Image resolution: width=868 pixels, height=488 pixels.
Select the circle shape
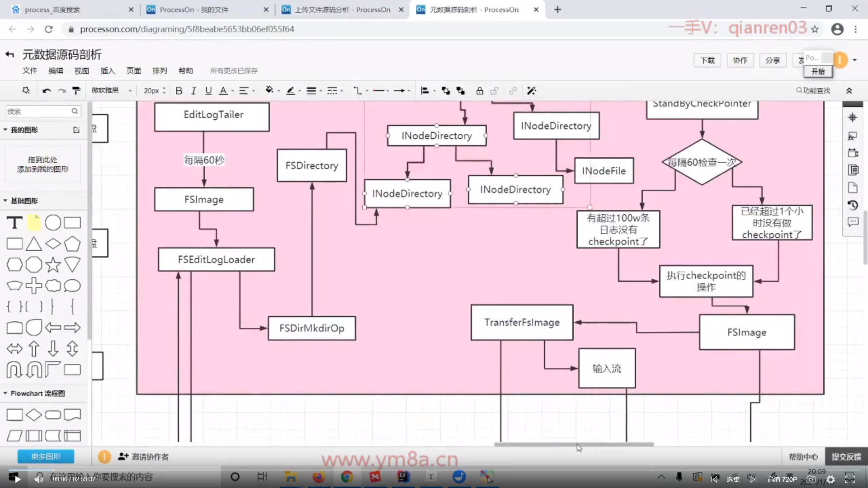(53, 222)
